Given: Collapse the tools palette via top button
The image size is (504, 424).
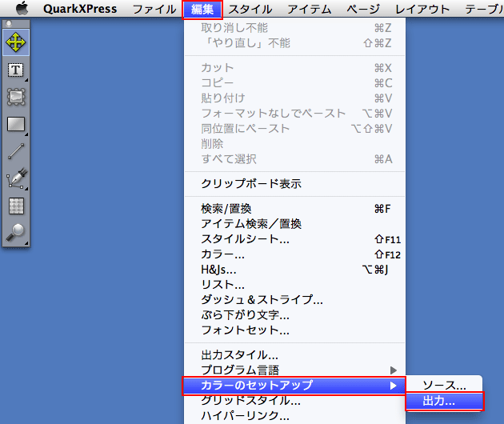Looking at the screenshot, I should [x=9, y=23].
